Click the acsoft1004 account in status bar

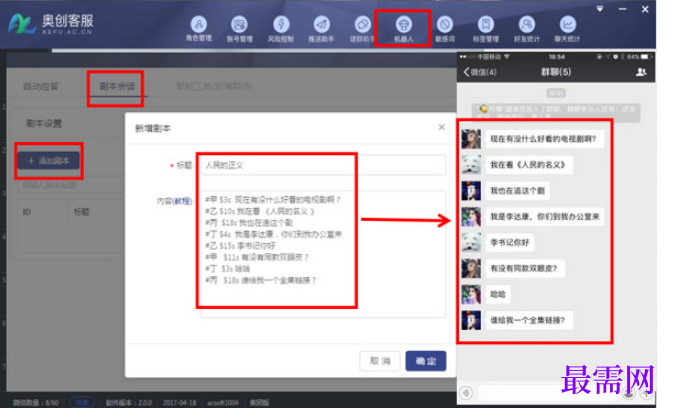click(x=223, y=402)
